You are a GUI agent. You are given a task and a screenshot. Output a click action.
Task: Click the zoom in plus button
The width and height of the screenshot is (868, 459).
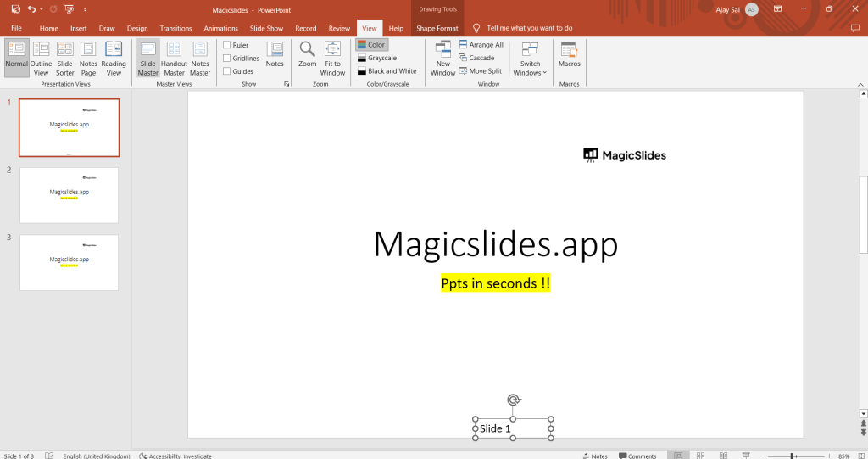[x=829, y=456]
